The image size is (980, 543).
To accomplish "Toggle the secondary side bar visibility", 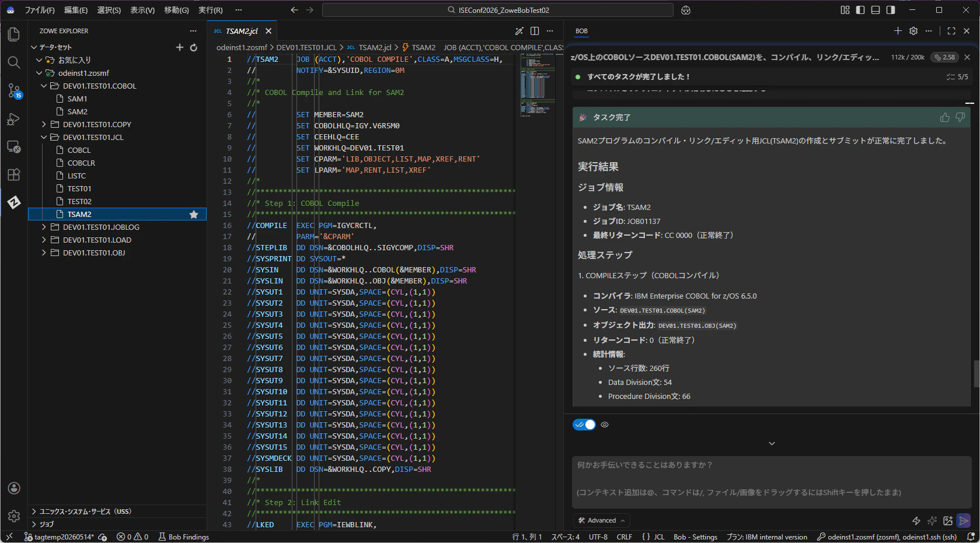I will 891,10.
